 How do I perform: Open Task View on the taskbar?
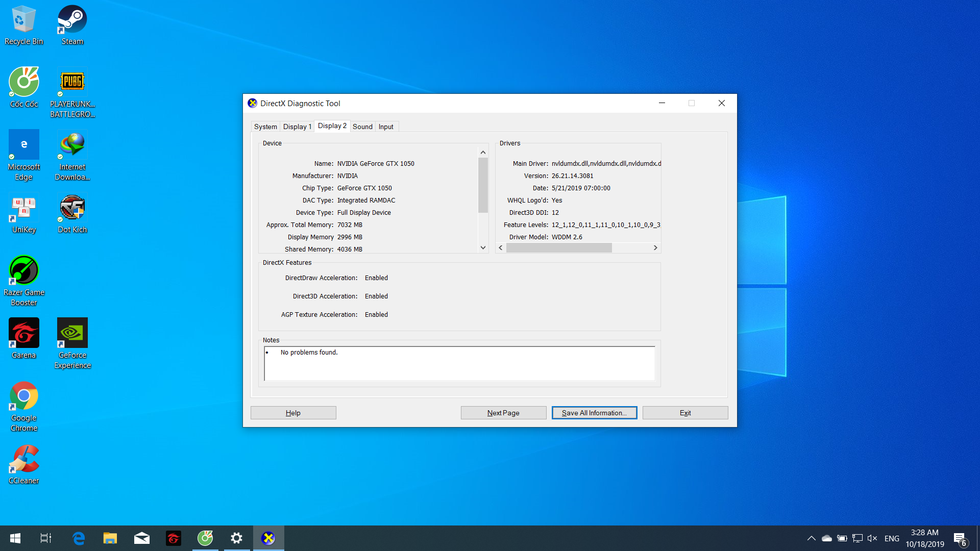[x=46, y=538]
